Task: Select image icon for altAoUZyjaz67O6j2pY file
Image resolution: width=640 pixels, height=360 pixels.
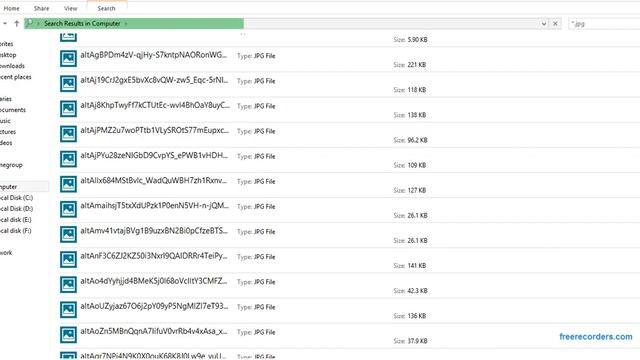Action: click(68, 310)
